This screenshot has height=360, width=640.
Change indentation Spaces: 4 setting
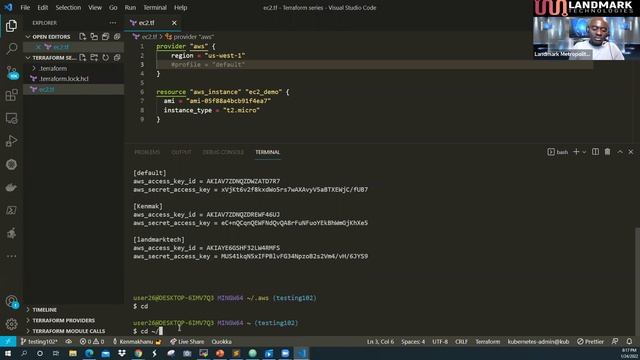pyautogui.click(x=413, y=342)
